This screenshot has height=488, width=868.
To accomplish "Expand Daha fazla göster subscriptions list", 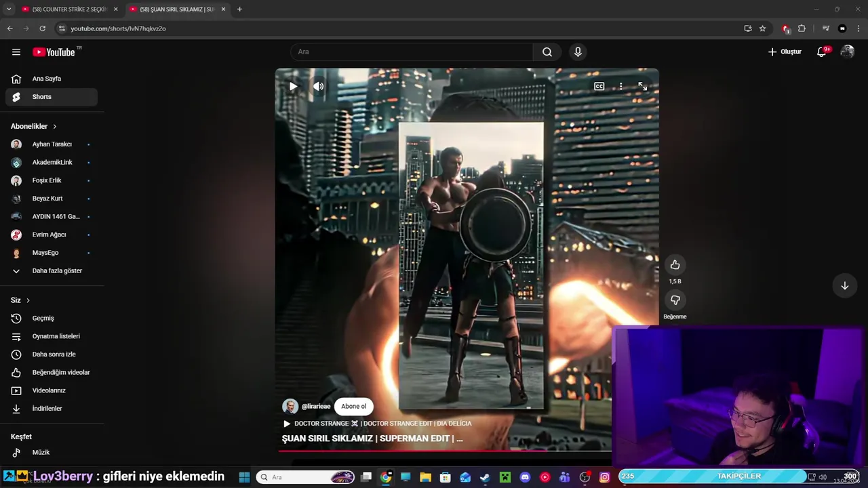I will click(x=52, y=271).
